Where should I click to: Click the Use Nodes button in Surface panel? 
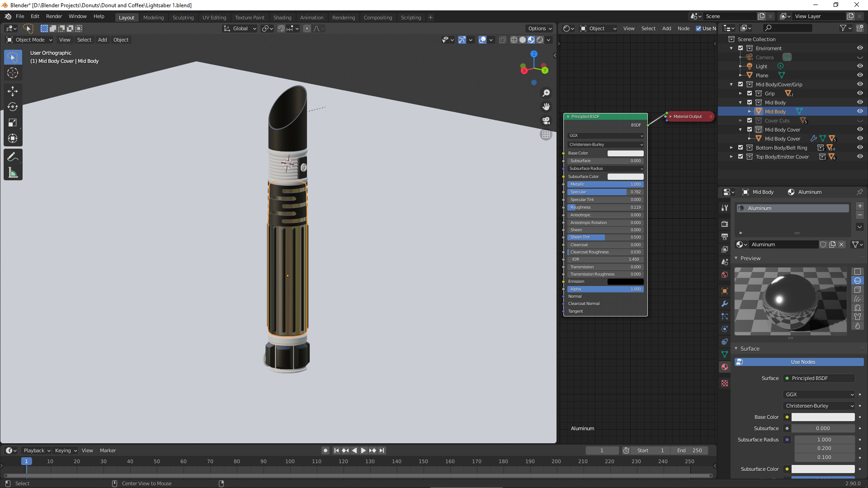799,362
